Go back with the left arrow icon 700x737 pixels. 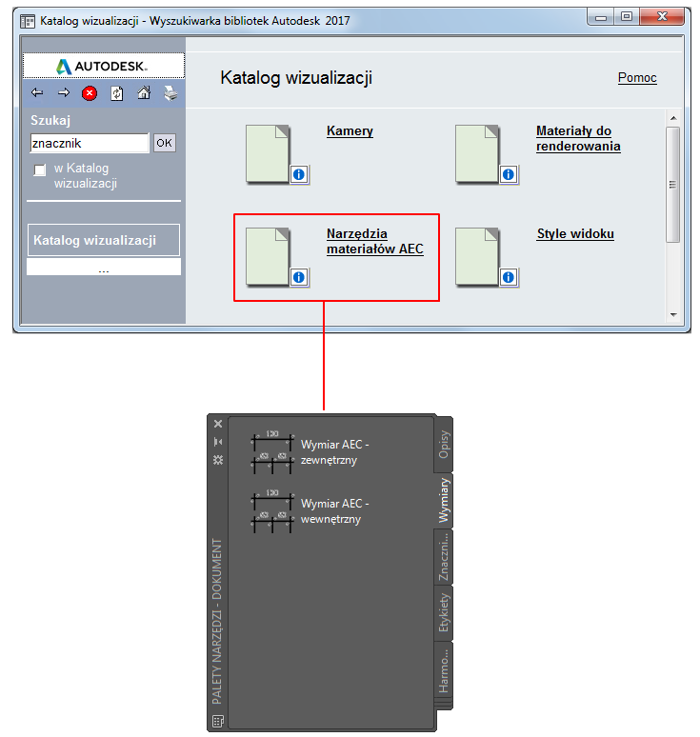(37, 93)
